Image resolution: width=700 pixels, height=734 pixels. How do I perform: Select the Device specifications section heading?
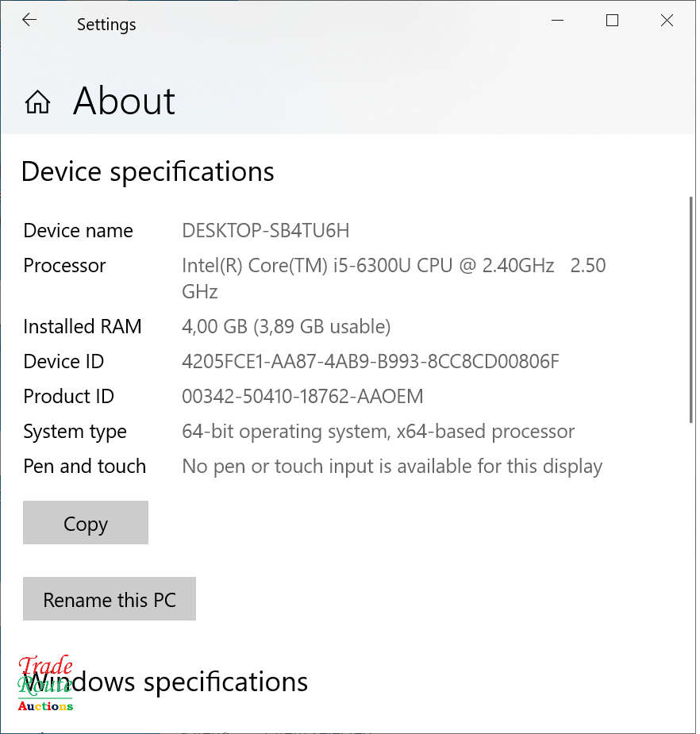pyautogui.click(x=147, y=171)
